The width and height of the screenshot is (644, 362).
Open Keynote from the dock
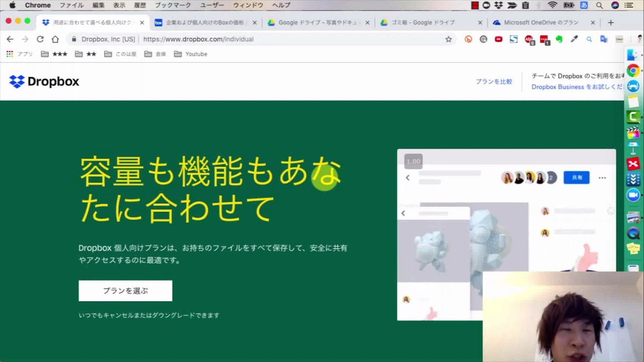tap(633, 148)
